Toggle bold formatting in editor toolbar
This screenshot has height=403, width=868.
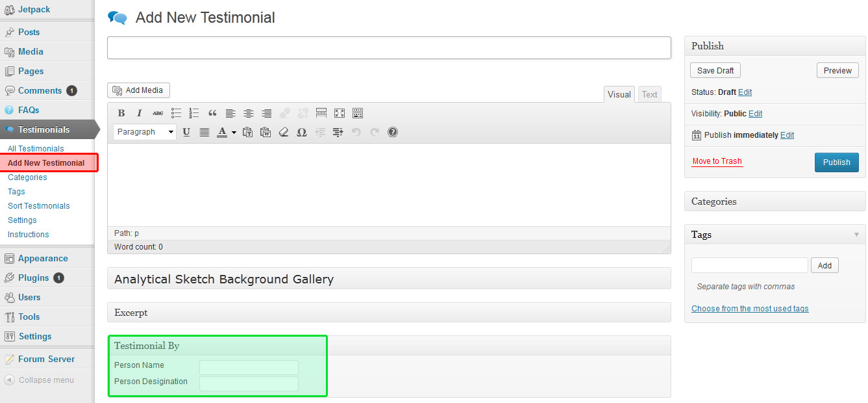click(121, 113)
